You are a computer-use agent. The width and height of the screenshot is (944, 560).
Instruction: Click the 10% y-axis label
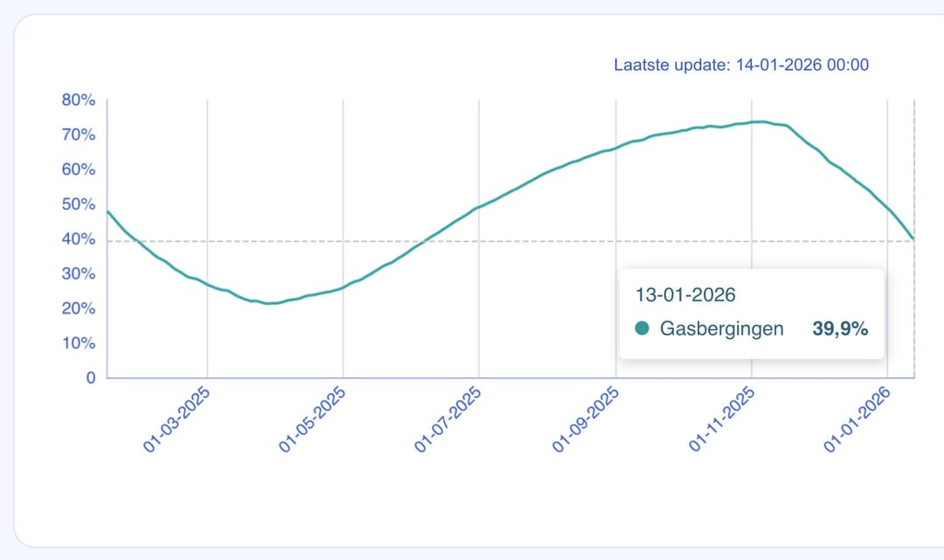coord(78,343)
